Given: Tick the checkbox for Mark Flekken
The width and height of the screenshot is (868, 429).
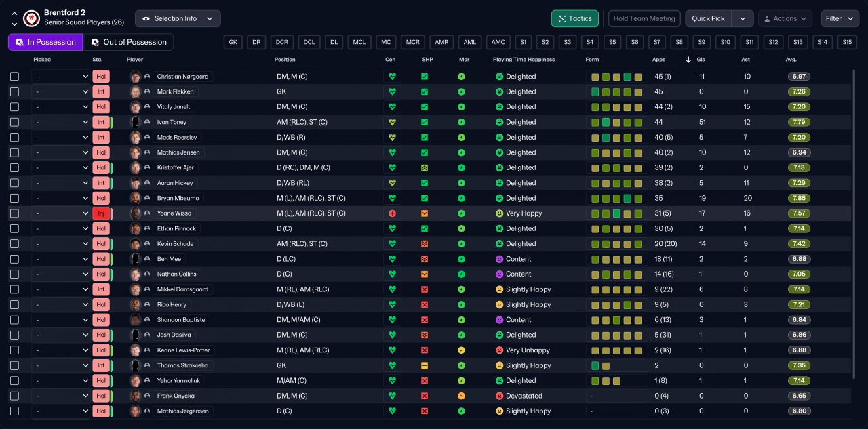Looking at the screenshot, I should tap(15, 91).
